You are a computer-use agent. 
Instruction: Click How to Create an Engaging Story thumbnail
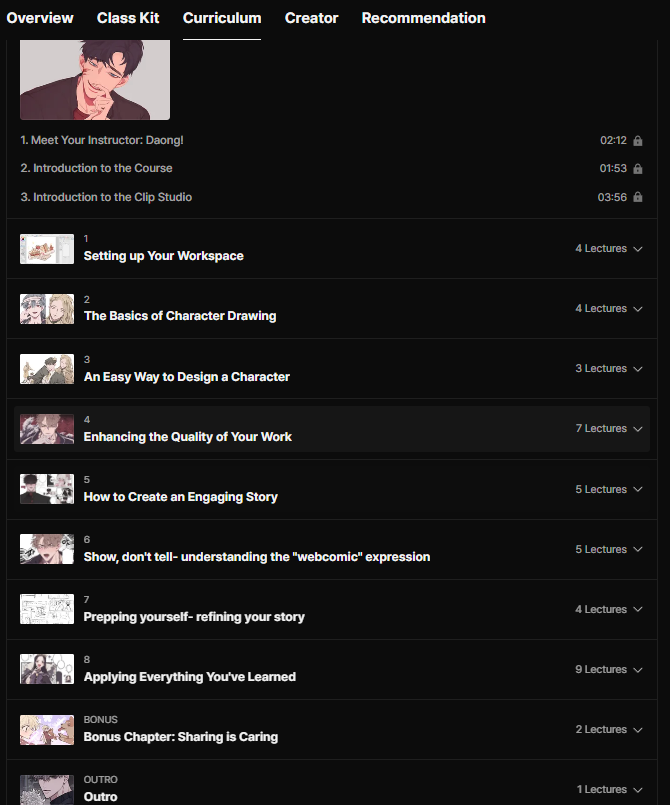47,489
